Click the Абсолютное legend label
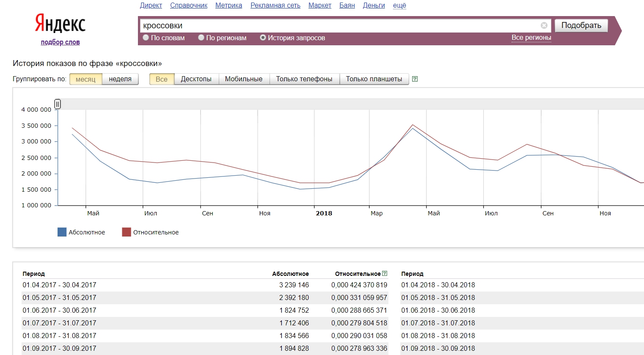Viewport: 644px width, 355px height. point(87,232)
